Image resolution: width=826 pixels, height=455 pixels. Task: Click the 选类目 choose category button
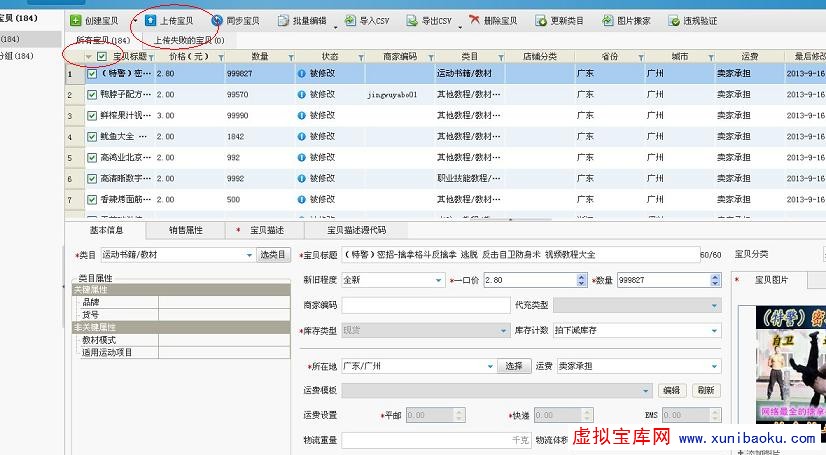(274, 255)
